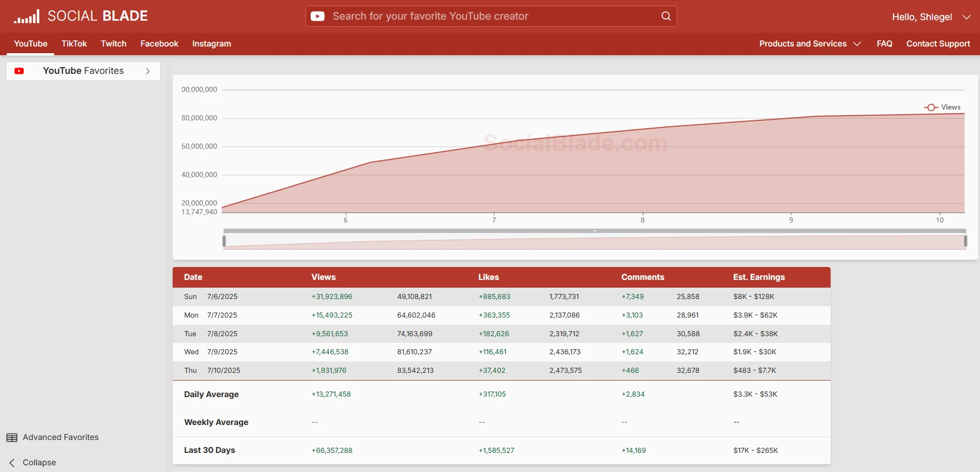This screenshot has height=472, width=980.
Task: Switch to the Instagram tab
Action: (211, 44)
